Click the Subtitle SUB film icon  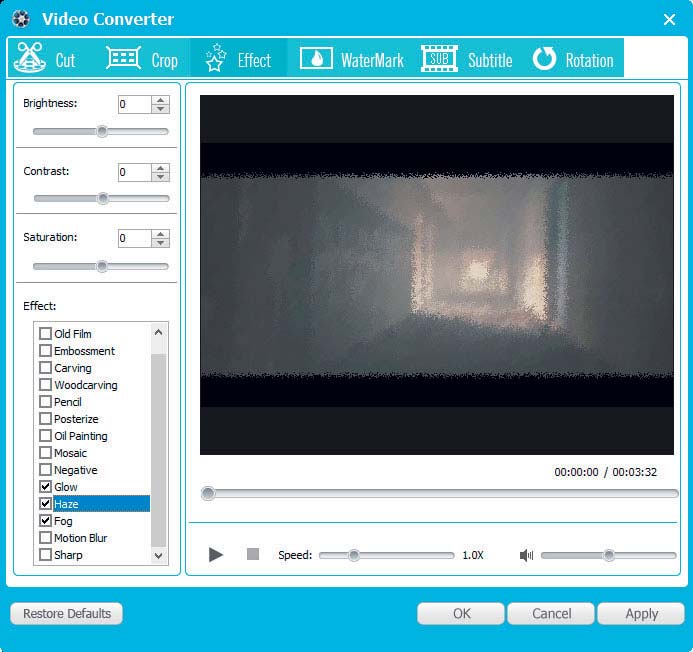point(438,58)
